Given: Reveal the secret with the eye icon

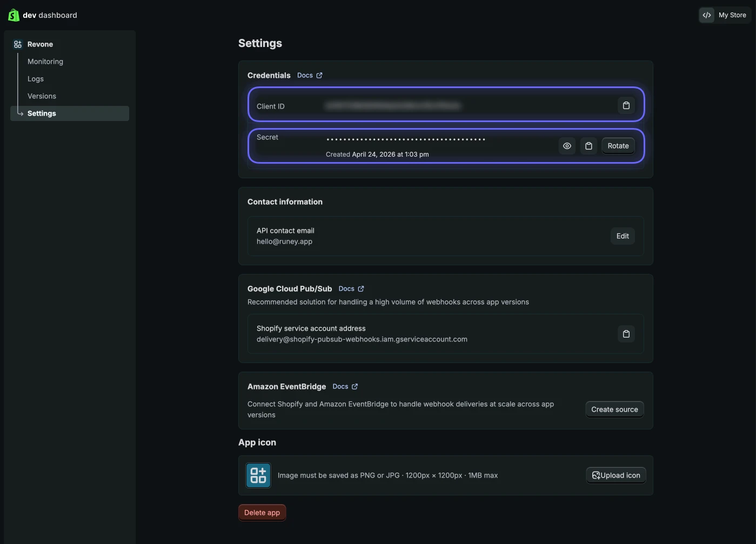Looking at the screenshot, I should [x=567, y=146].
